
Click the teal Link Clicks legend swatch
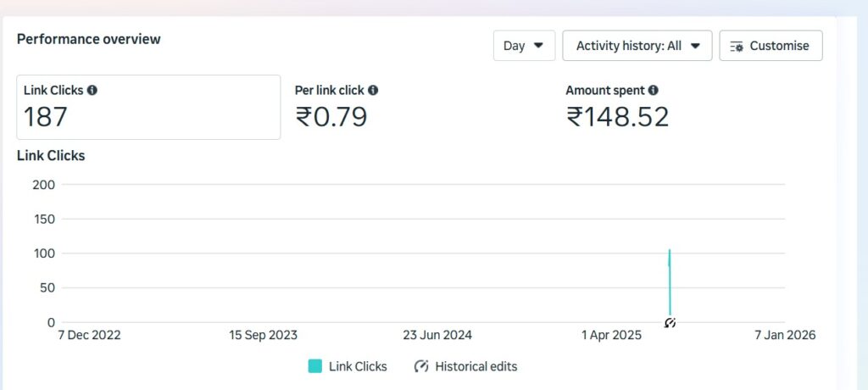(x=314, y=366)
